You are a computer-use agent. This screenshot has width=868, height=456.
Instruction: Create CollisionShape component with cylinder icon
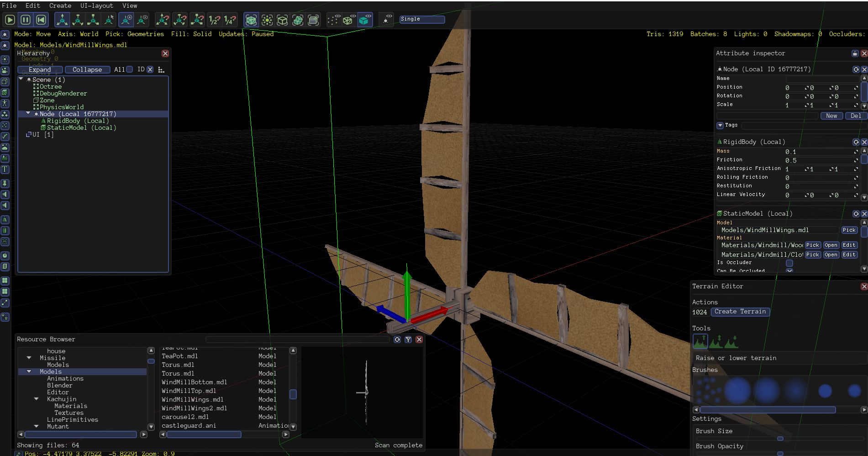(5, 230)
